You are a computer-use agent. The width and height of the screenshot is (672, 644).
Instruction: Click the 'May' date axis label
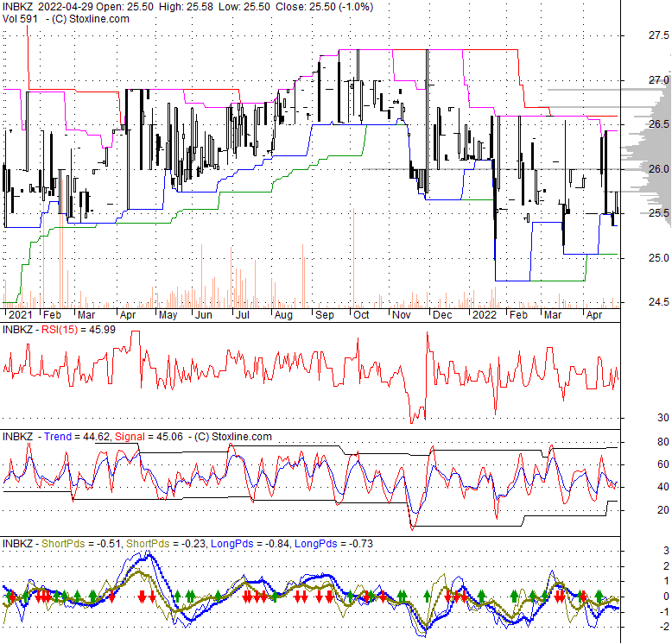tap(168, 315)
